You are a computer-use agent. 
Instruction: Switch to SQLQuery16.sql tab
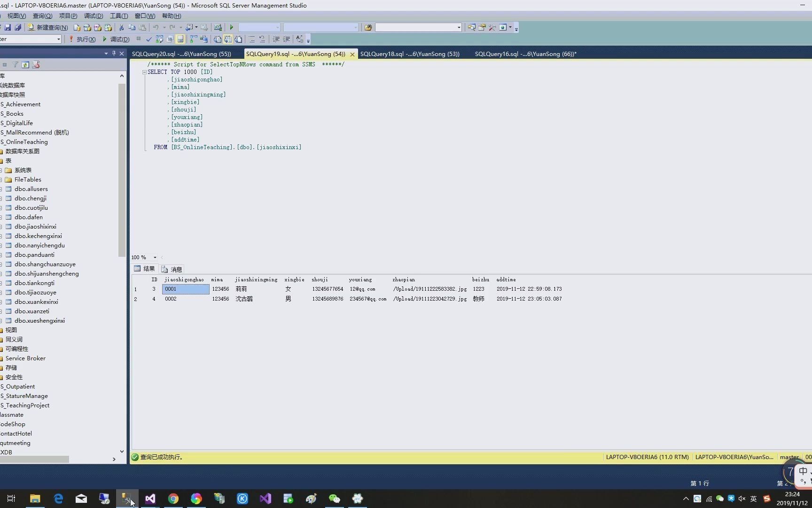click(x=525, y=54)
